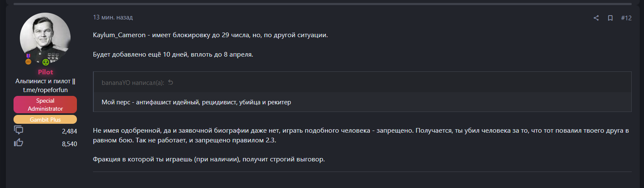Click the "13 мин. назад" timestamp
Image resolution: width=644 pixels, height=188 pixels.
tap(113, 17)
